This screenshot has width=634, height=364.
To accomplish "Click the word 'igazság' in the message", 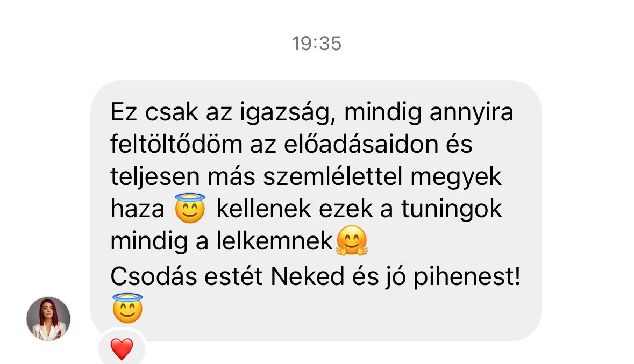I will tap(288, 113).
